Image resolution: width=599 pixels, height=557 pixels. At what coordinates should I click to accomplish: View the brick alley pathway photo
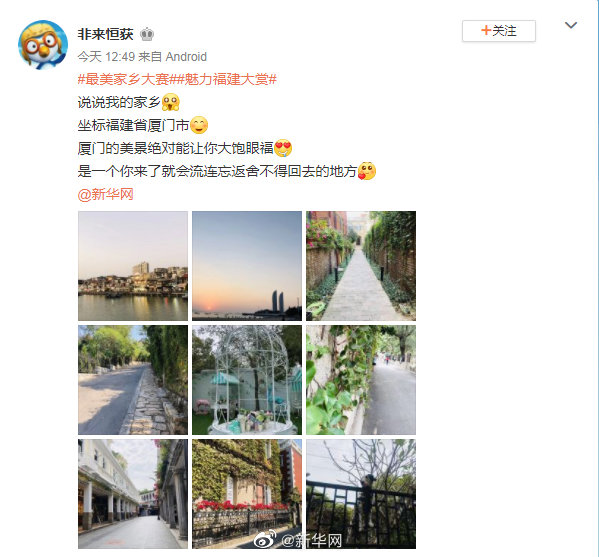coord(361,266)
